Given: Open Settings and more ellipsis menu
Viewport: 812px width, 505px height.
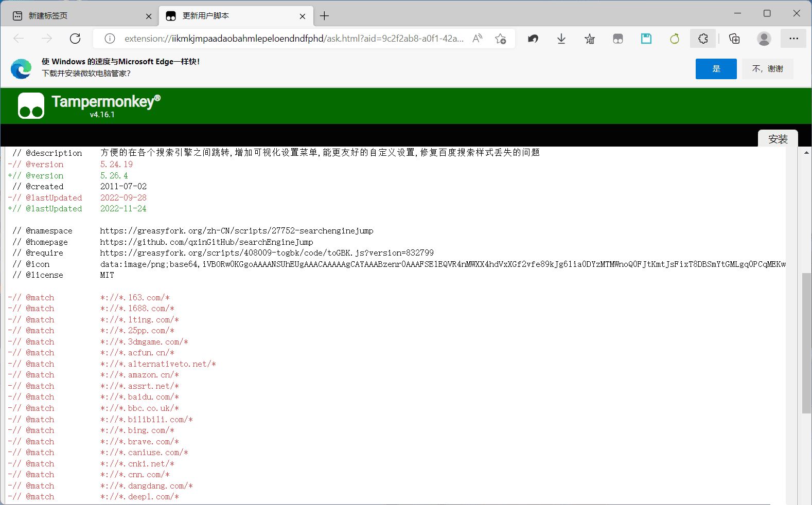Looking at the screenshot, I should coord(793,39).
